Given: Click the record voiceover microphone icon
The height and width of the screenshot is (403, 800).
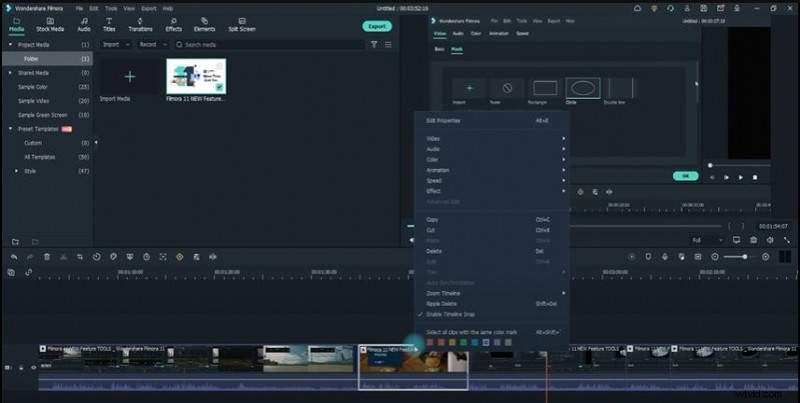Looking at the screenshot, I should click(x=665, y=257).
